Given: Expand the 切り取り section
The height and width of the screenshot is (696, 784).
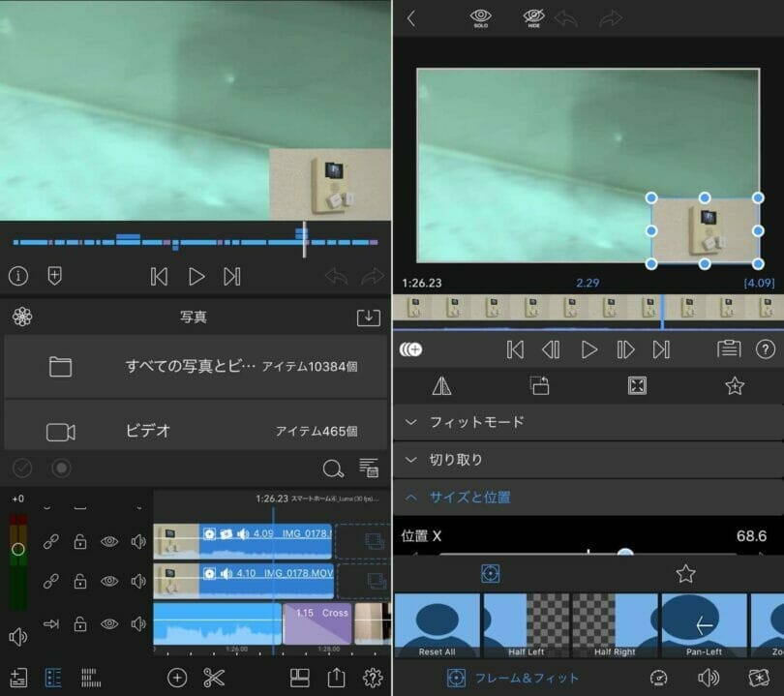Looking at the screenshot, I should [x=588, y=460].
